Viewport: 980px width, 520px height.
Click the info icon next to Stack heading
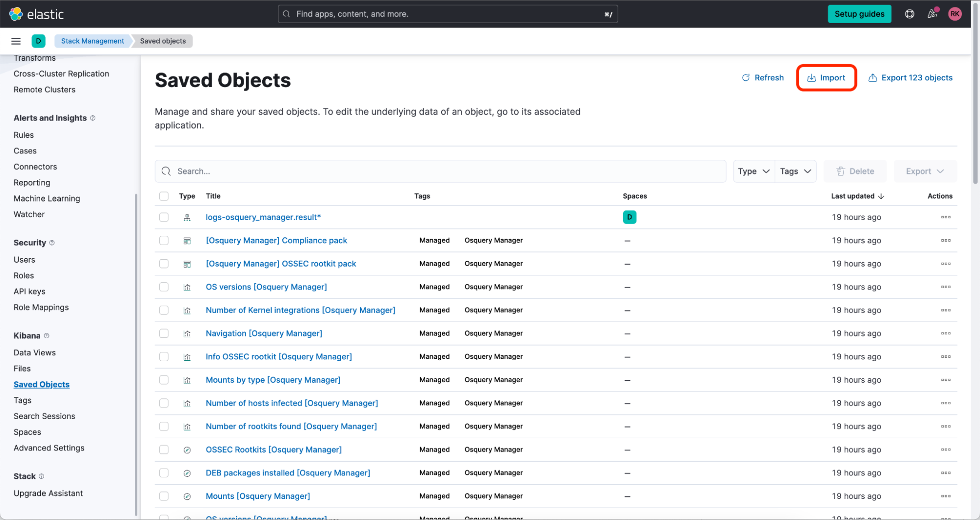click(41, 476)
